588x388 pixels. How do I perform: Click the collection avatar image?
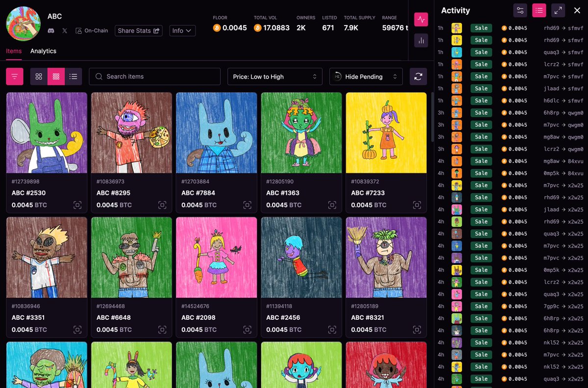(x=23, y=24)
